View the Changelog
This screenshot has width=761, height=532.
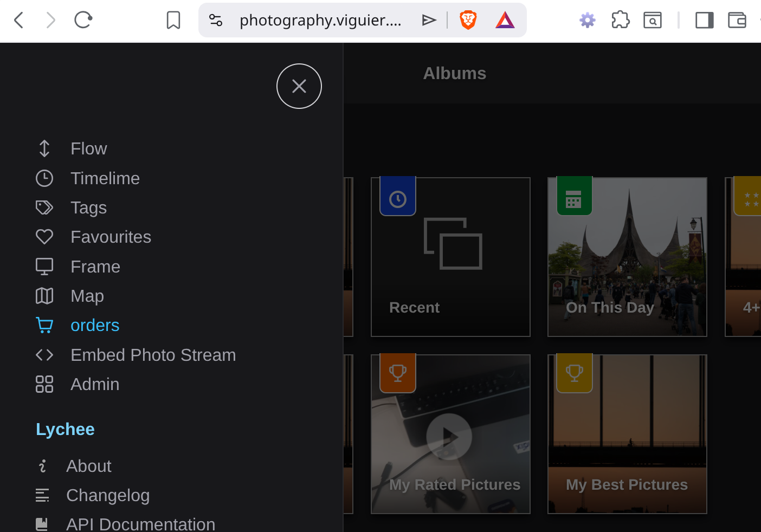coord(108,495)
